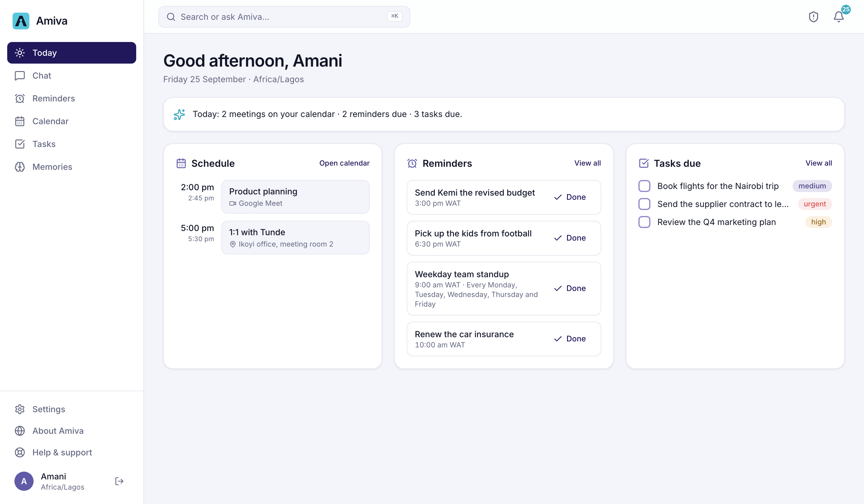Mark Pick up the kids reminder done
864x504 pixels.
(x=570, y=238)
